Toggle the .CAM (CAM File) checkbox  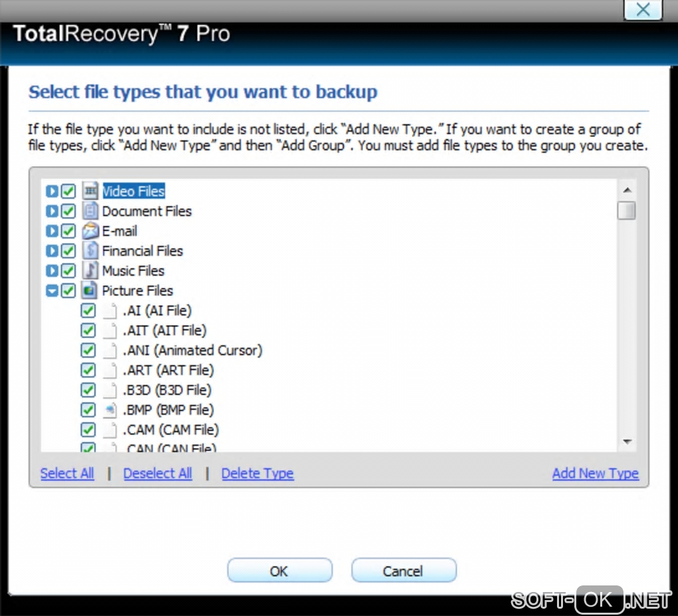click(88, 430)
